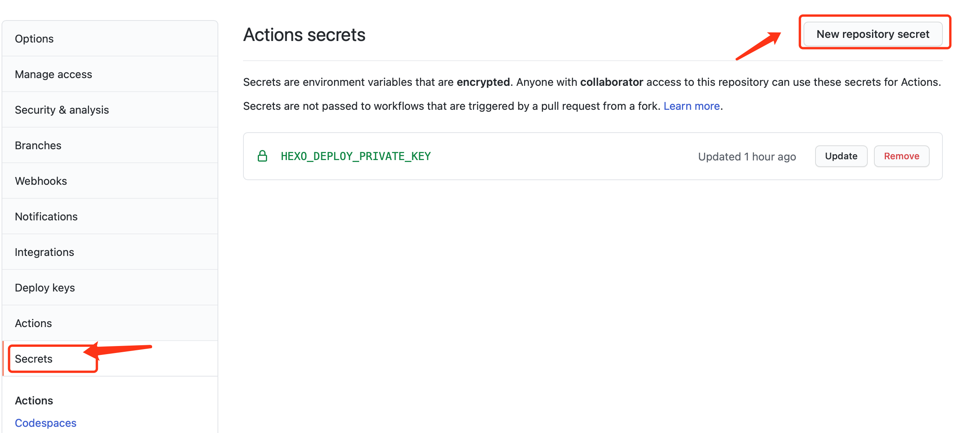Open the Actions settings item
This screenshot has width=980, height=433.
point(110,323)
